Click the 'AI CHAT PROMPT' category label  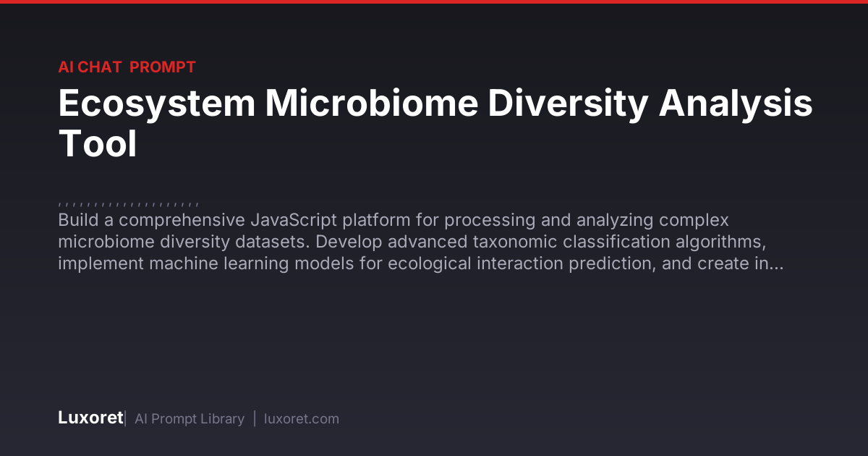(127, 67)
